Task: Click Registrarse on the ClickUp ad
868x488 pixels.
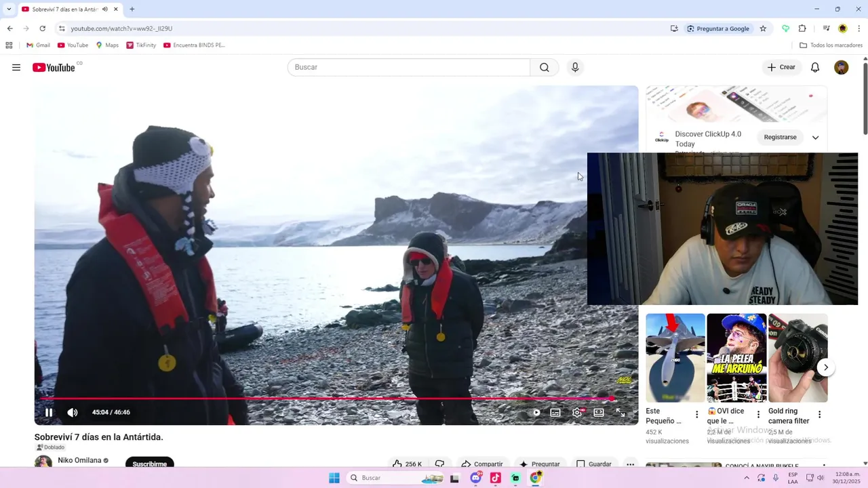Action: click(780, 137)
